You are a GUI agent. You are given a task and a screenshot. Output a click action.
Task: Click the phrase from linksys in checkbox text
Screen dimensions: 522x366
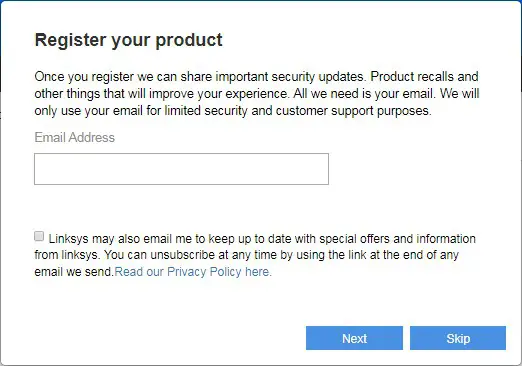pyautogui.click(x=67, y=255)
